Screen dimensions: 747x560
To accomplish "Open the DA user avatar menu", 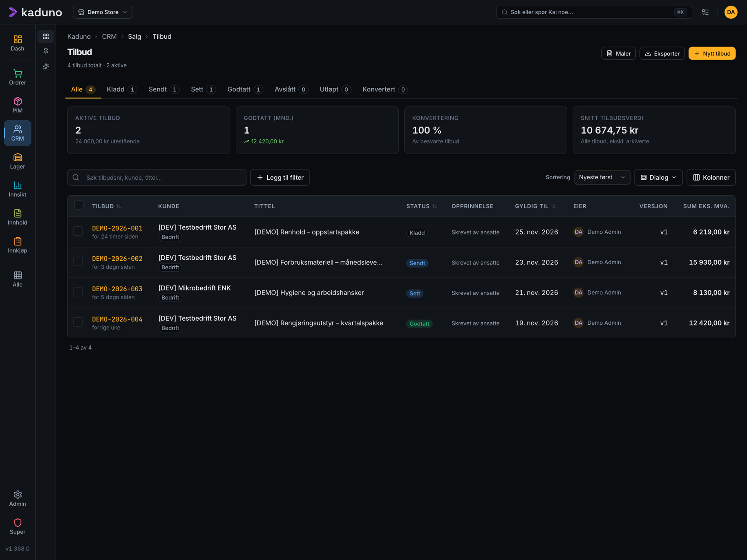I will 731,12.
